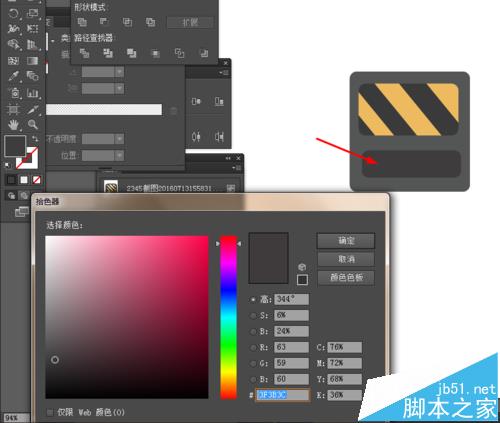This screenshot has height=423, width=500.
Task: Reset to default fill and stroke
Action: click(x=7, y=165)
